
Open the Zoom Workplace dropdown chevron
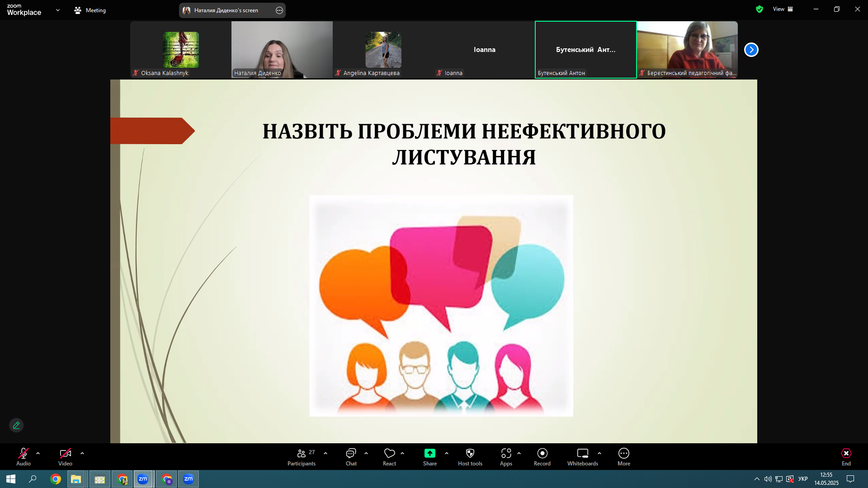pos(58,10)
